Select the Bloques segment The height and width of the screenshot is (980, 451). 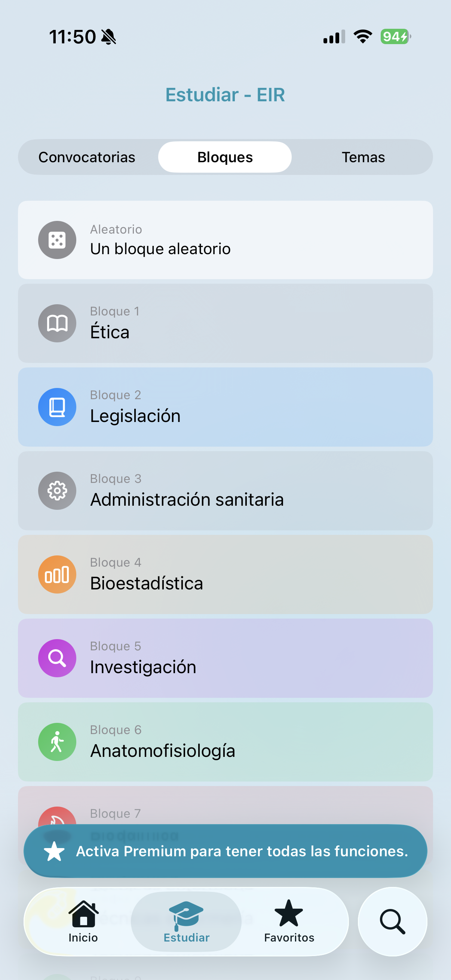[225, 157]
